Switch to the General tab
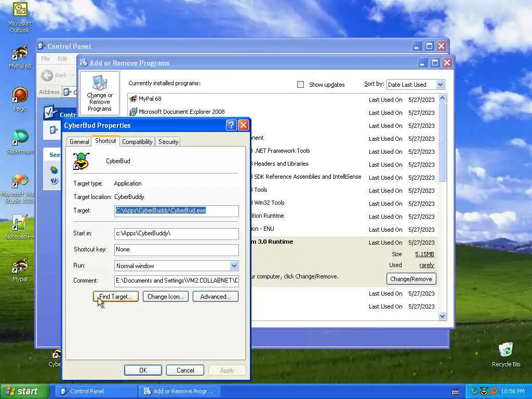 pyautogui.click(x=79, y=142)
